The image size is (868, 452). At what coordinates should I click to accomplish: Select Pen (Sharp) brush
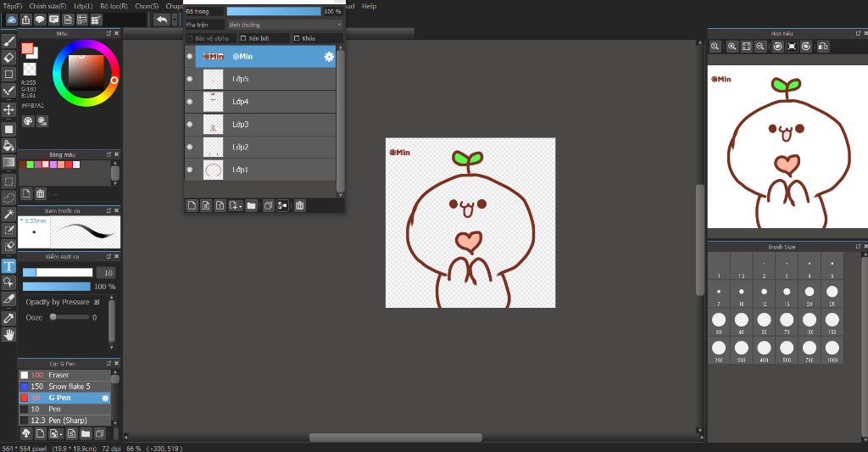[65, 421]
